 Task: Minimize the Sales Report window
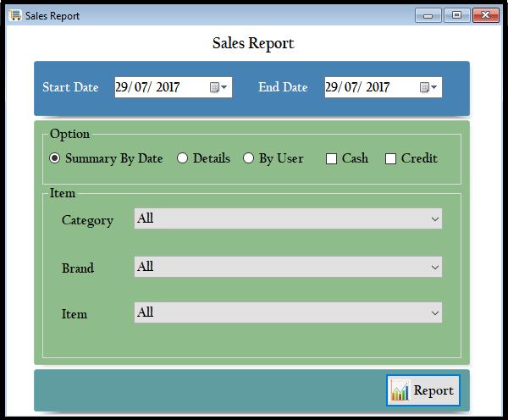point(428,15)
